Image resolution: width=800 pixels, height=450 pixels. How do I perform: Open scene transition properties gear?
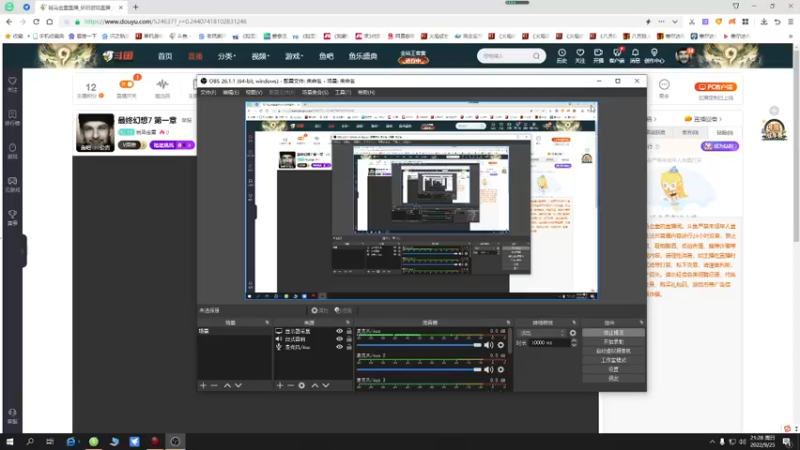(x=573, y=333)
